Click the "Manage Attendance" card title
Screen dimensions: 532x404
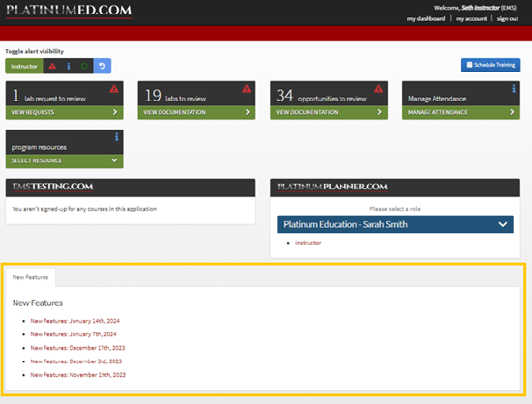(437, 99)
